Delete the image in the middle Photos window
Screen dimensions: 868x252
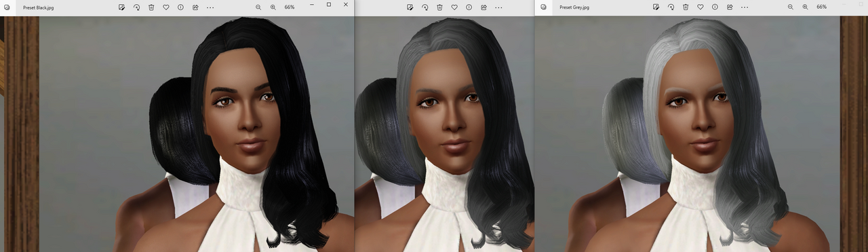(440, 7)
